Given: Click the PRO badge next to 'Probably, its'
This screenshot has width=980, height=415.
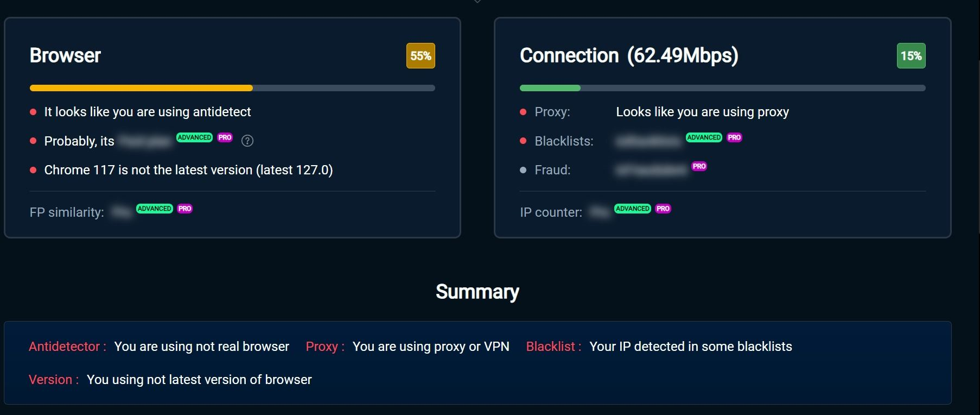Looking at the screenshot, I should coord(225,137).
